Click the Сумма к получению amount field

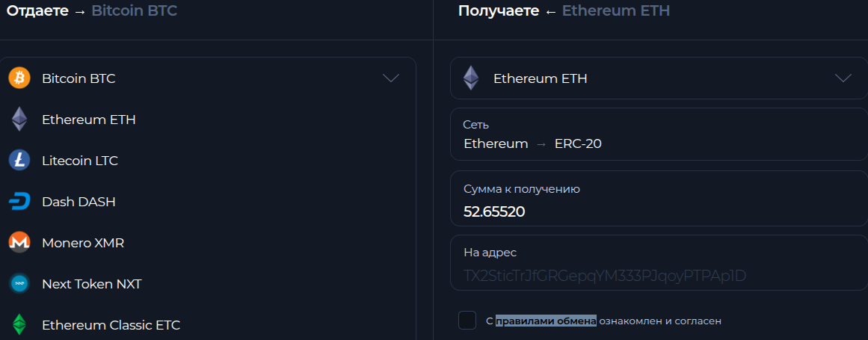click(659, 199)
